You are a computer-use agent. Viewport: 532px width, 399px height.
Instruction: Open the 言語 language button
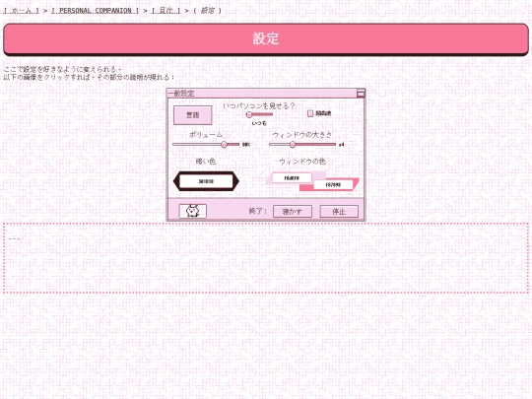click(193, 115)
